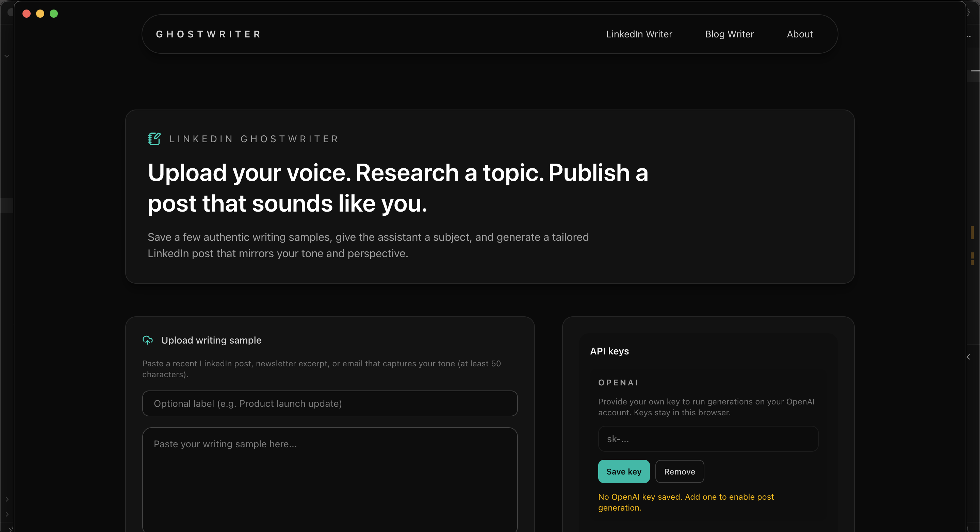This screenshot has width=980, height=532.
Task: Expand the down chevron on the left edge
Action: (x=7, y=55)
